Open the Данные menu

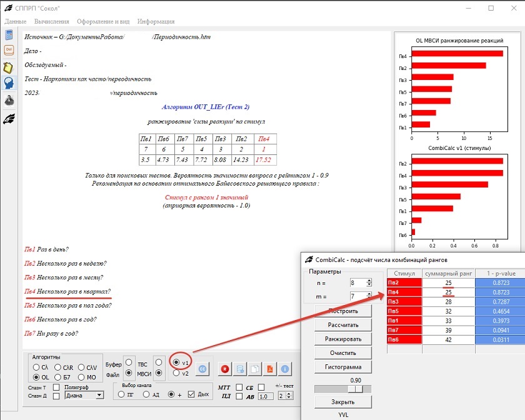[x=16, y=21]
